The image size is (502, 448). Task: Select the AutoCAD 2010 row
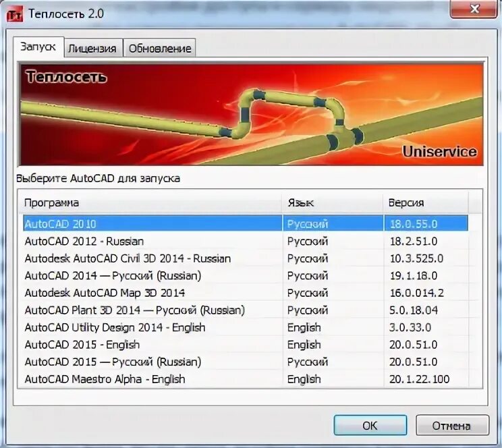[x=246, y=223]
